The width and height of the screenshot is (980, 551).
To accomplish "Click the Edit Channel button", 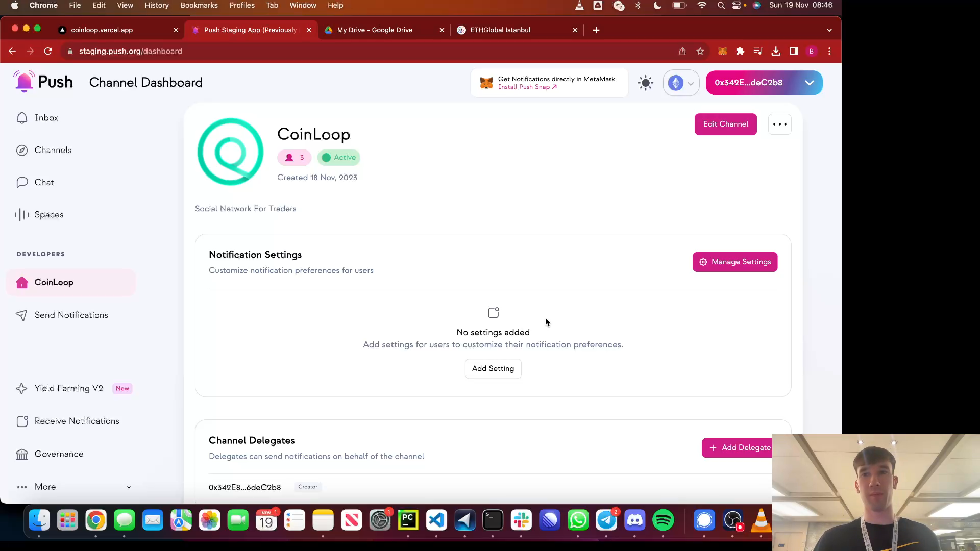I will coord(725,124).
